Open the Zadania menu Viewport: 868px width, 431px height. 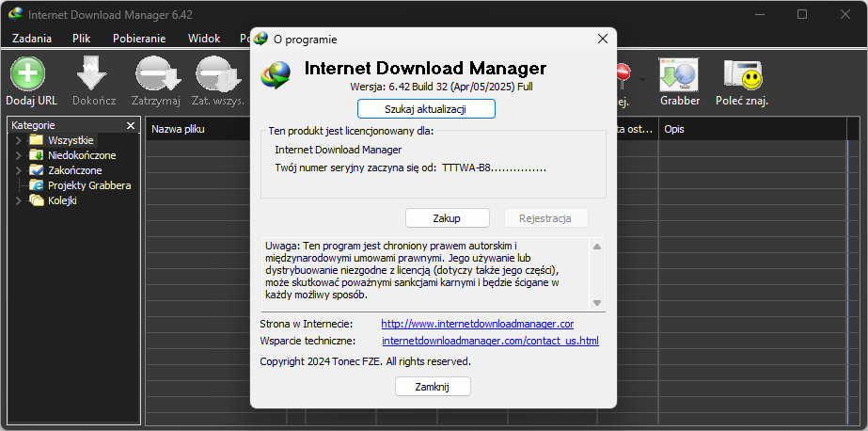pos(32,39)
